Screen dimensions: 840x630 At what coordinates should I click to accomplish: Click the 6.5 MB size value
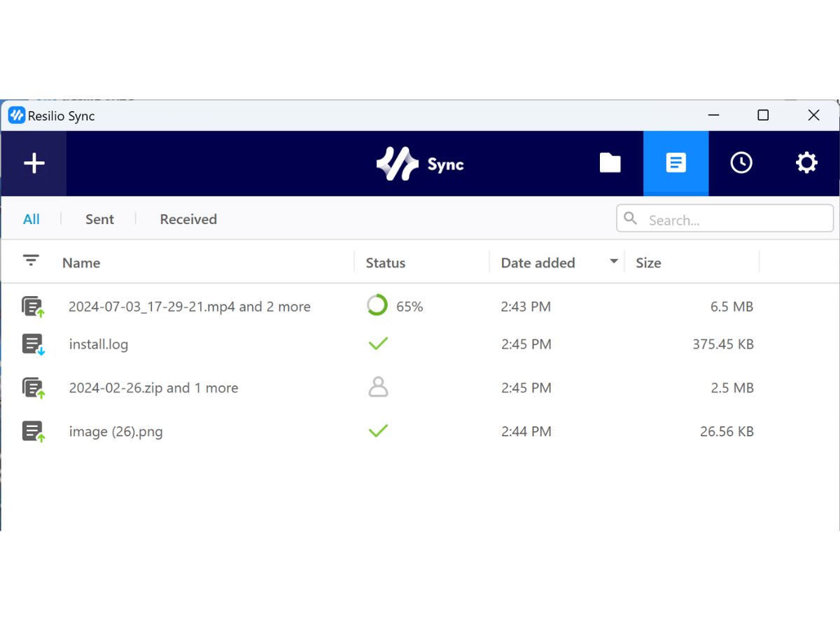731,307
